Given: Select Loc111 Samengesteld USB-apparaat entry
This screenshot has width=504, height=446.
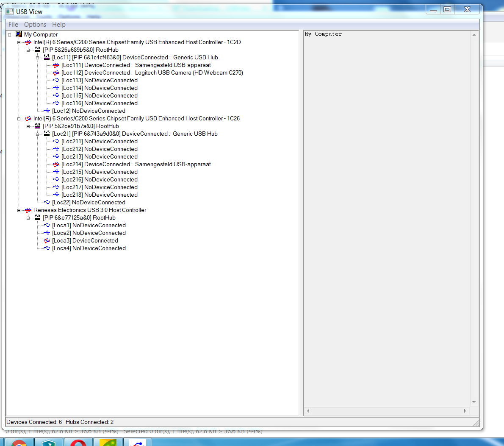Looking at the screenshot, I should coord(136,65).
